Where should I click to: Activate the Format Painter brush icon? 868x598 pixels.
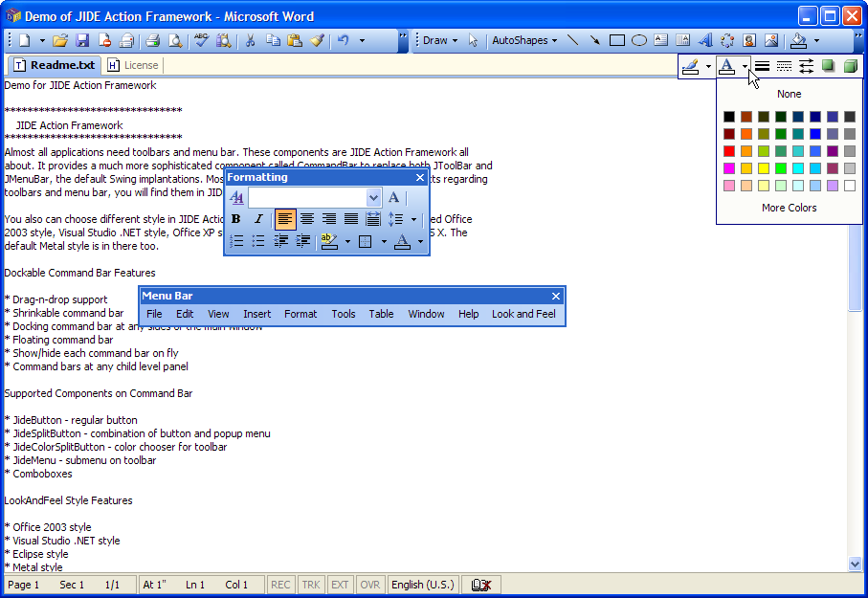click(317, 40)
